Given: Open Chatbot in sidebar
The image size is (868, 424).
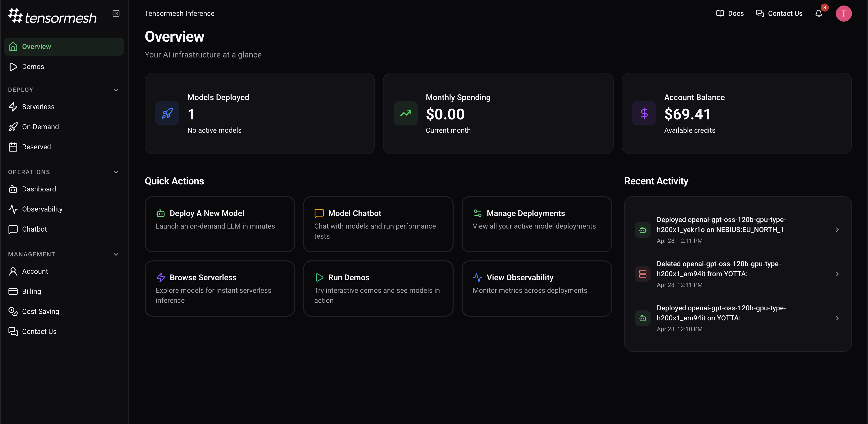Looking at the screenshot, I should click(64, 229).
